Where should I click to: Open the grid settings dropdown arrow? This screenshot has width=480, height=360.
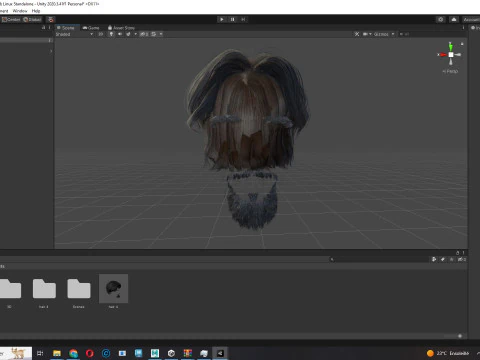click(x=161, y=34)
